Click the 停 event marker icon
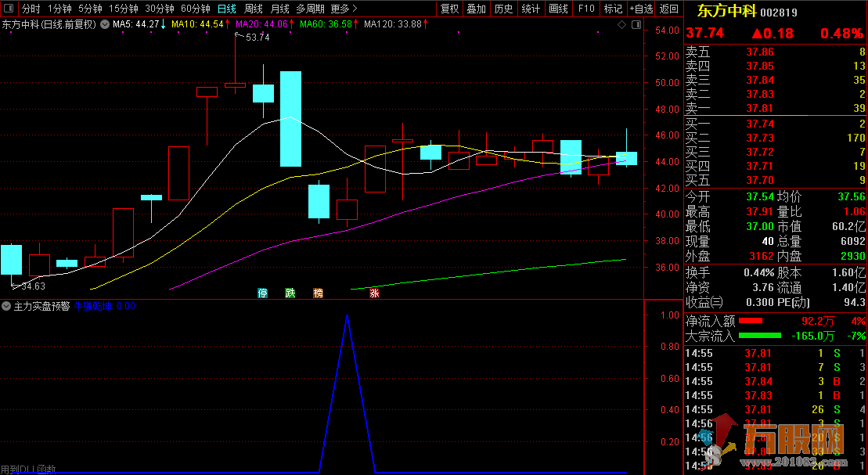 coord(262,293)
